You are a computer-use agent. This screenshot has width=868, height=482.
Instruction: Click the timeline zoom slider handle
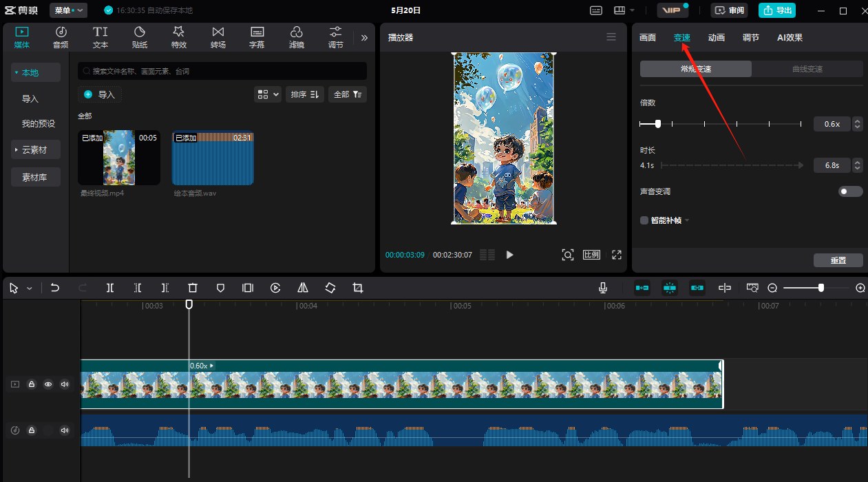point(821,289)
